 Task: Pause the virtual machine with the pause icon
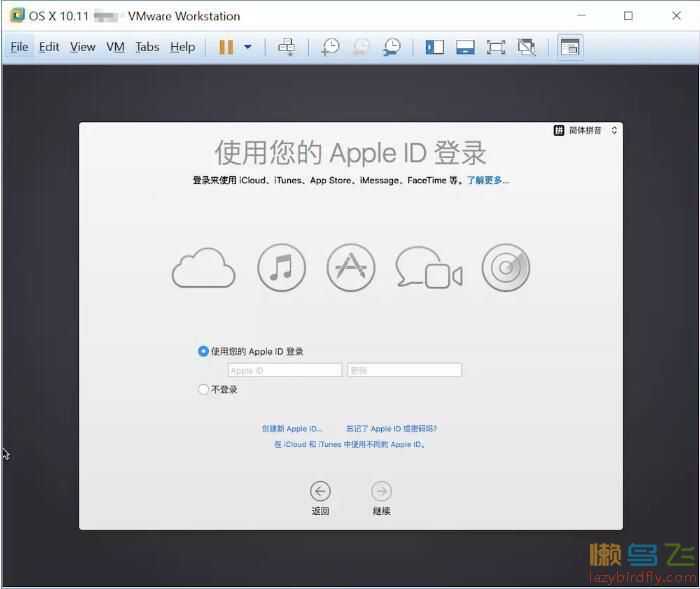pyautogui.click(x=226, y=47)
